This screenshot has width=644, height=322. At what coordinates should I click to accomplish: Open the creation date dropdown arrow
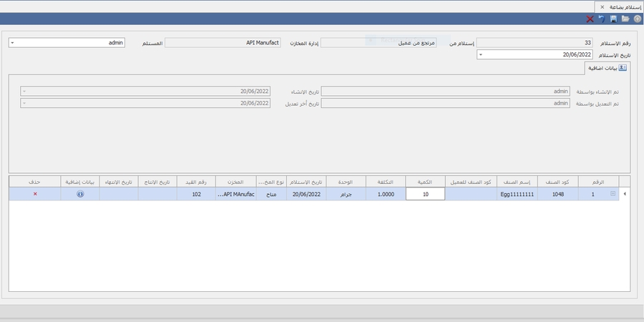24,92
